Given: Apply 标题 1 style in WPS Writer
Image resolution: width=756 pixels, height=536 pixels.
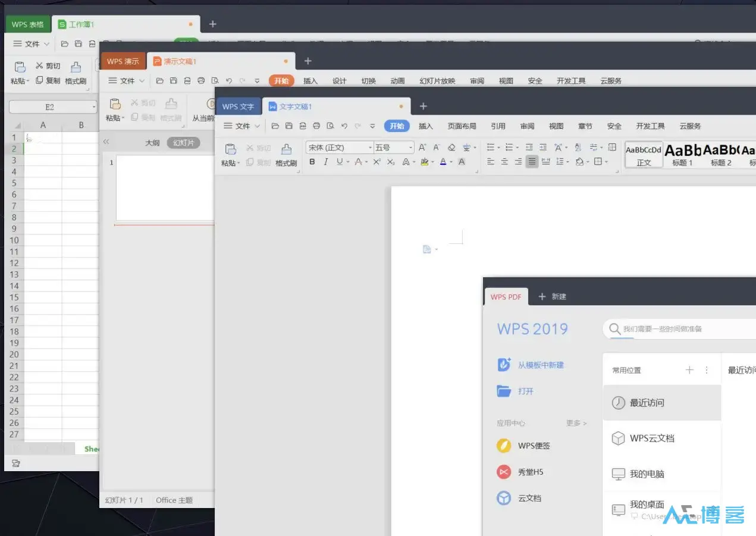Looking at the screenshot, I should point(683,155).
